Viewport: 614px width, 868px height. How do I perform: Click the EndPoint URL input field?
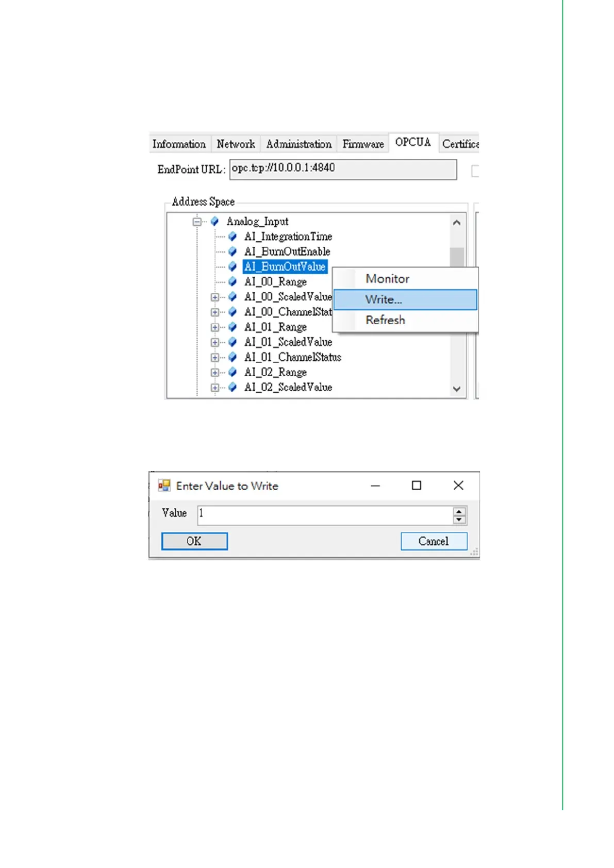(343, 169)
